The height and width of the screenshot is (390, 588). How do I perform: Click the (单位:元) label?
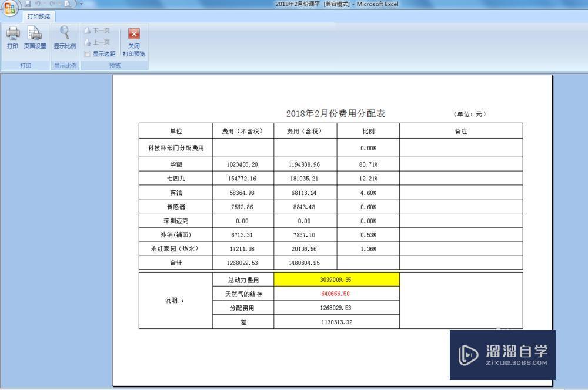point(469,114)
